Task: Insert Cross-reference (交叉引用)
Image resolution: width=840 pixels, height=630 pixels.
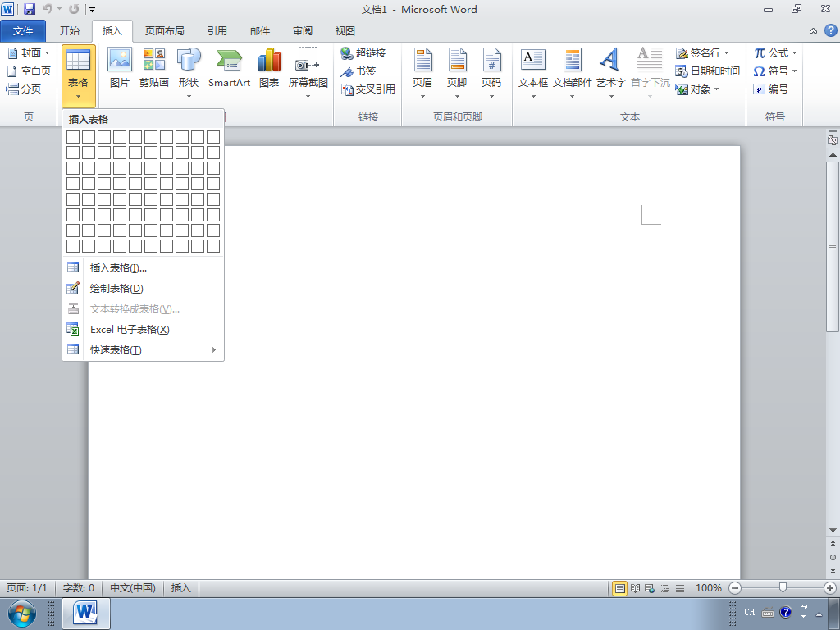Action: (x=368, y=89)
